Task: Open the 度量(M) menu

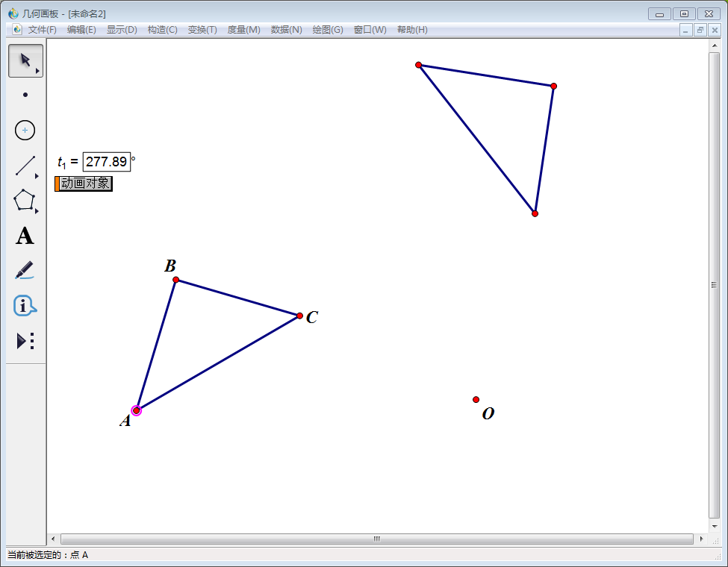Action: 243,30
